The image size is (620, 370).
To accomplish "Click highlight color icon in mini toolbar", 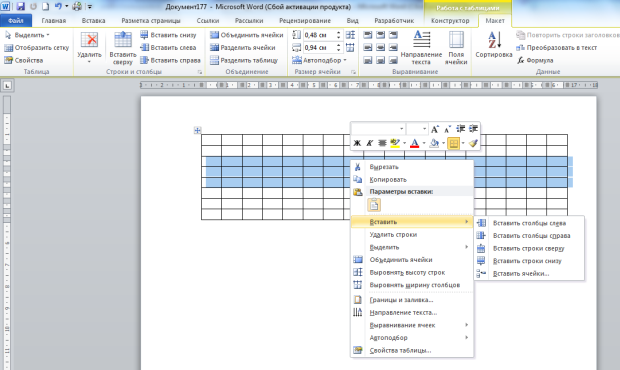I will point(395,143).
